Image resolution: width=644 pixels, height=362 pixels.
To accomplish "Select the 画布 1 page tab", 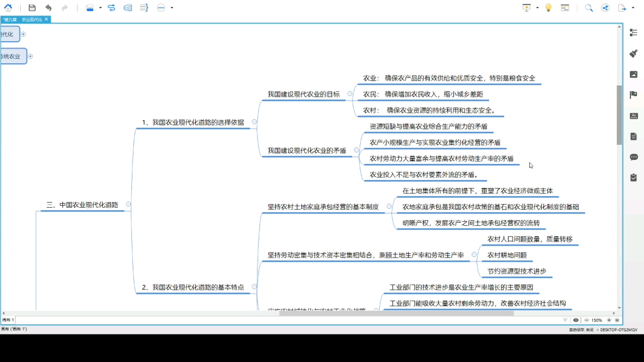I will pos(7,320).
